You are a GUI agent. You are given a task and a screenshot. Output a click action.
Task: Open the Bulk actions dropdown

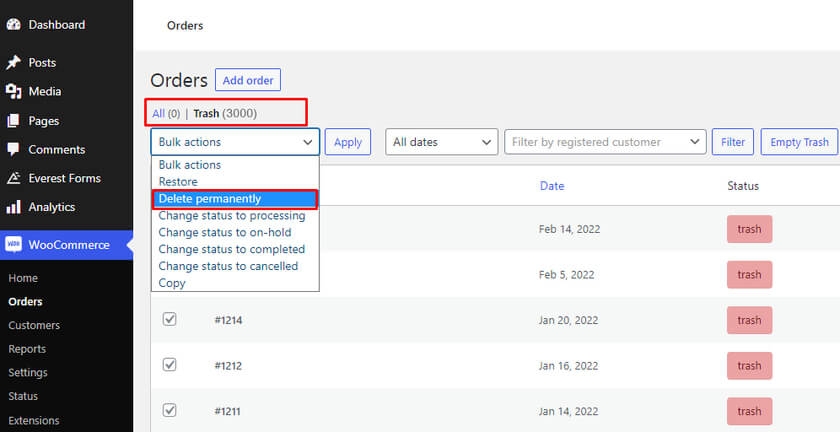[235, 142]
